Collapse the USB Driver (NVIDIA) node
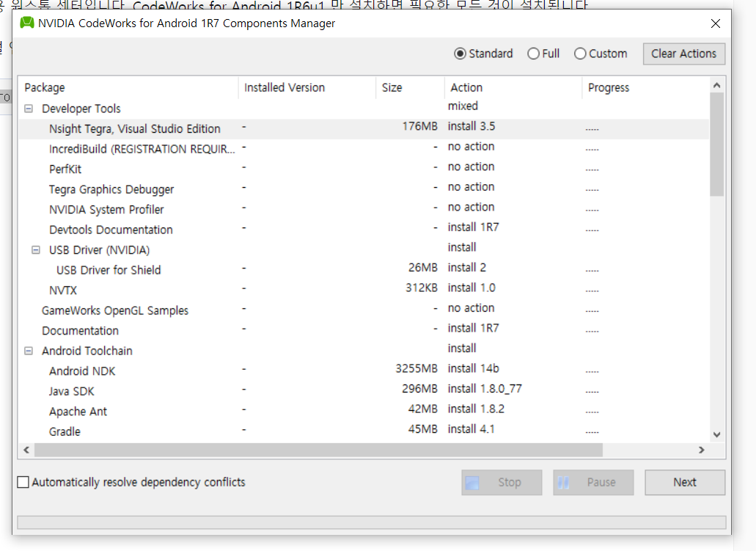Image resolution: width=756 pixels, height=551 pixels. tap(36, 250)
